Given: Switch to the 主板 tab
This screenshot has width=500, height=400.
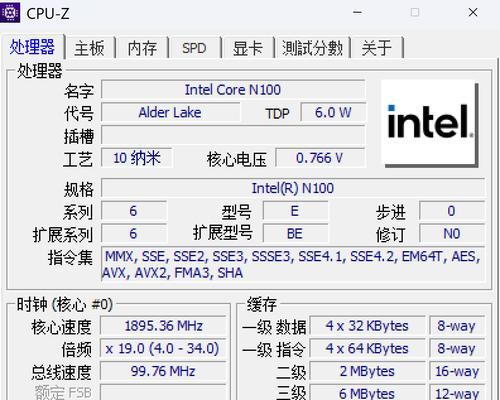Looking at the screenshot, I should pyautogui.click(x=89, y=48).
